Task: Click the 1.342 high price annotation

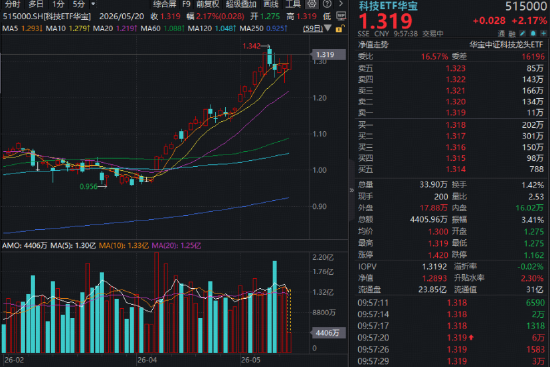Action: click(251, 46)
